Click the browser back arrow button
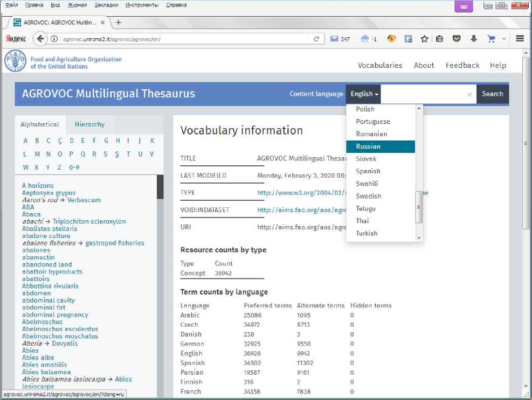Image resolution: width=532 pixels, height=400 pixels. [x=40, y=39]
